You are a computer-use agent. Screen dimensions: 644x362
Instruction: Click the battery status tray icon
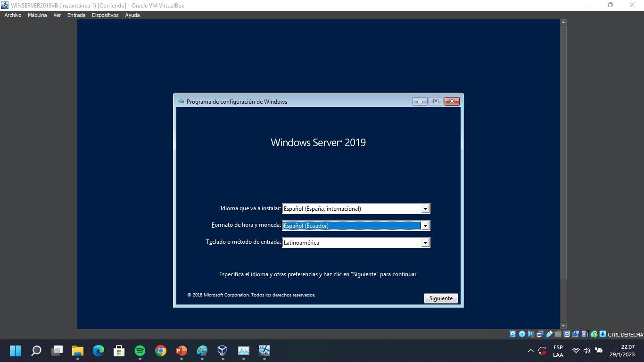point(599,351)
